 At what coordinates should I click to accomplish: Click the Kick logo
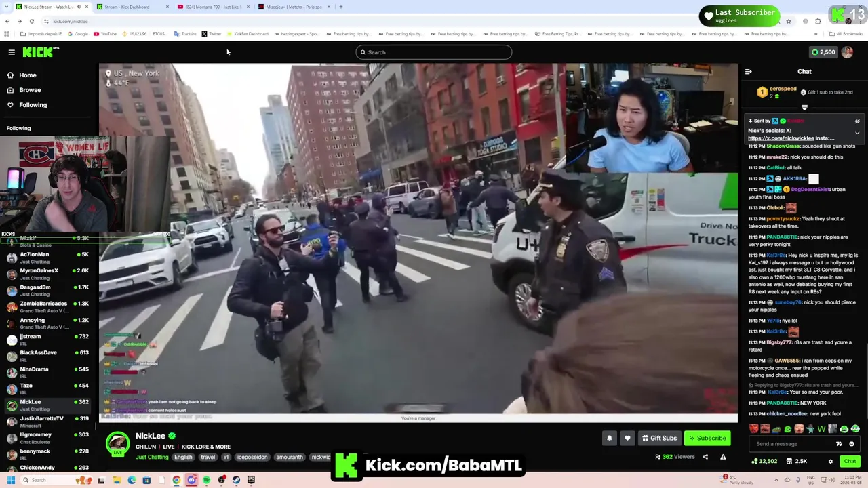(40, 52)
